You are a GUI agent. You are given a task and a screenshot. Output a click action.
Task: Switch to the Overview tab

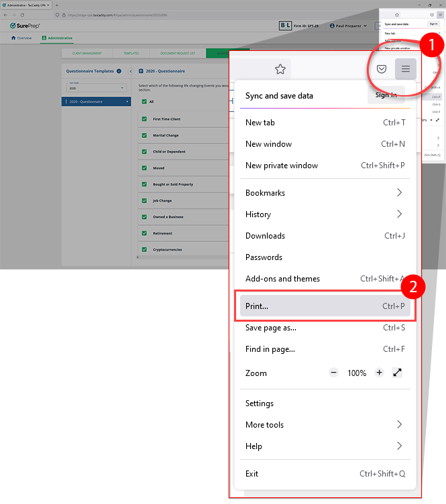[x=21, y=38]
